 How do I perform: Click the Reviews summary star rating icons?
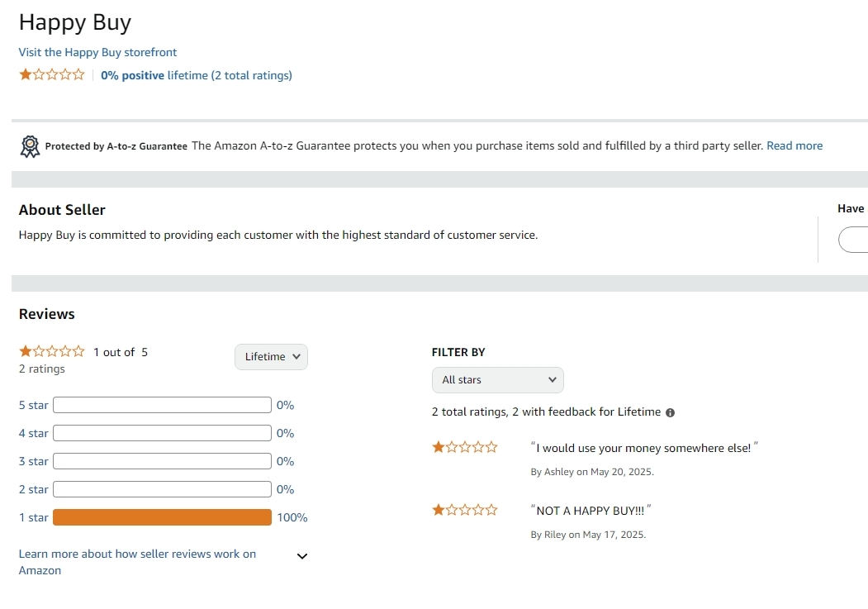tap(52, 351)
